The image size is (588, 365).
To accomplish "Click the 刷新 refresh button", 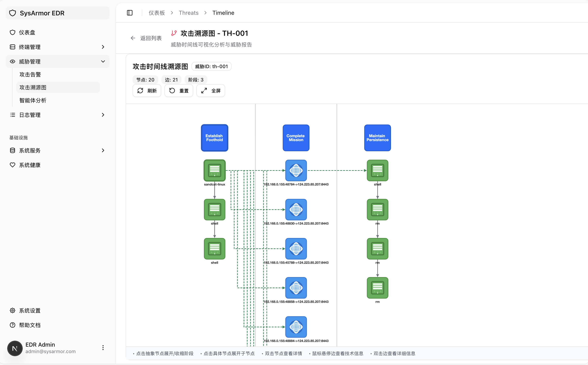I will point(147,91).
